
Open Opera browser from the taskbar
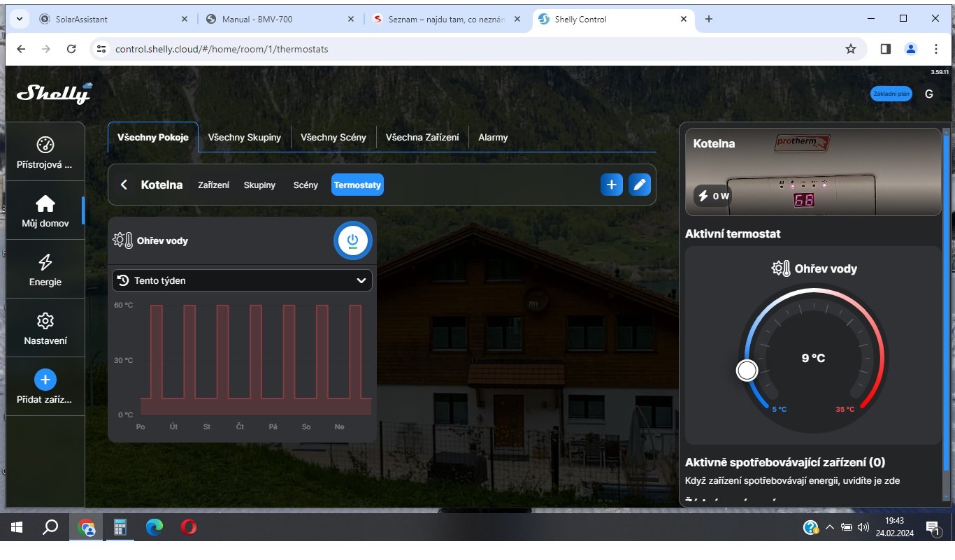188,527
